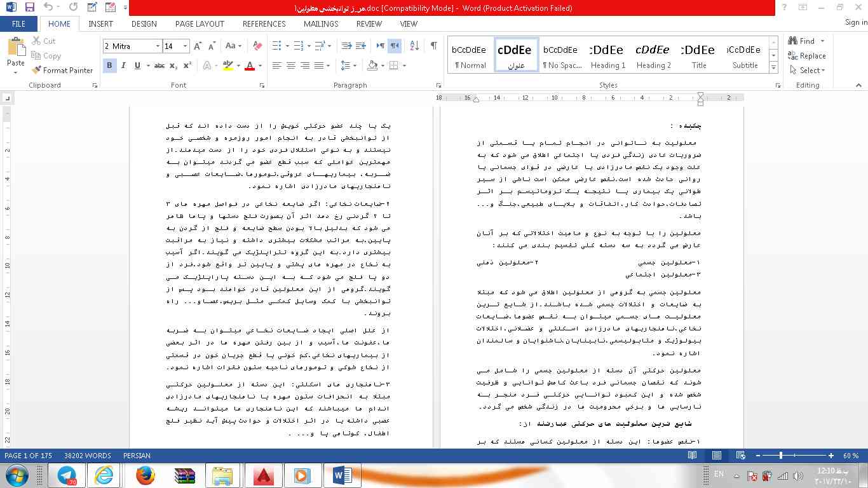868x488 pixels.
Task: Switch to the DESIGN tab
Action: tap(144, 24)
